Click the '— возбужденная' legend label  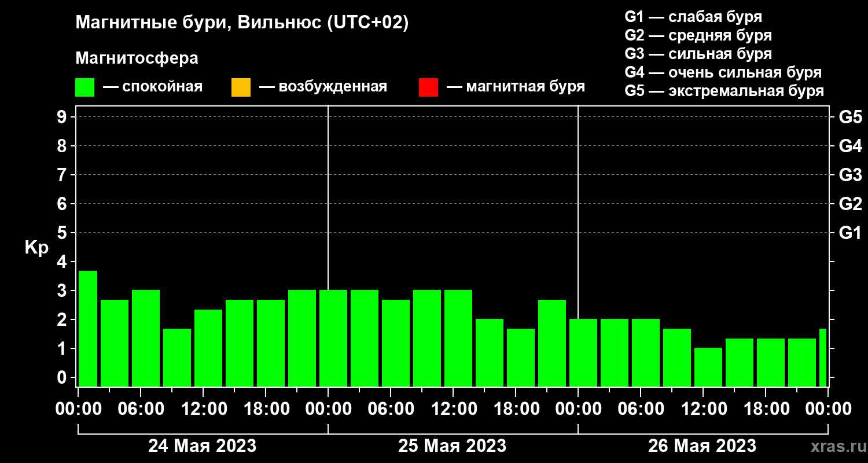(x=323, y=87)
